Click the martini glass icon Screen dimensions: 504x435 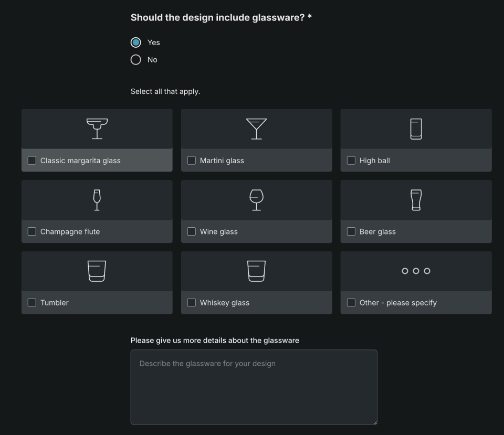coord(256,129)
